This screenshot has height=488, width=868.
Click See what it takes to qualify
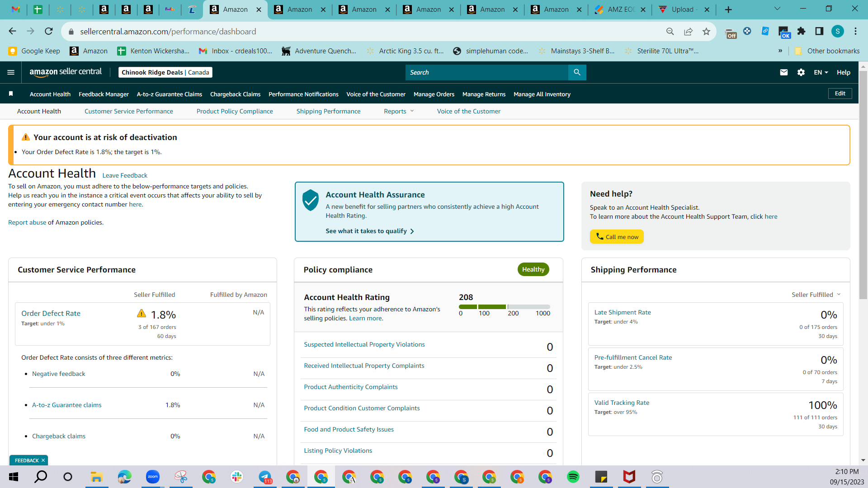pyautogui.click(x=370, y=231)
